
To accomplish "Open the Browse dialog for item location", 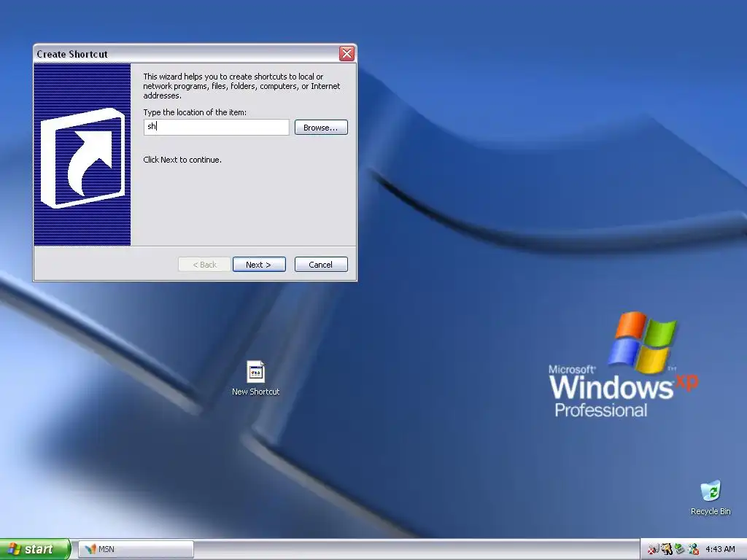I will [321, 127].
